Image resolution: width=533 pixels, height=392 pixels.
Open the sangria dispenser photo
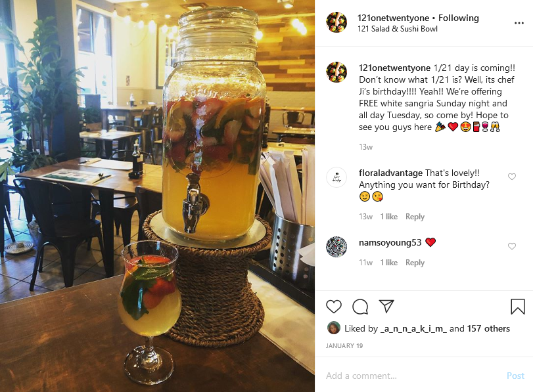click(x=157, y=196)
